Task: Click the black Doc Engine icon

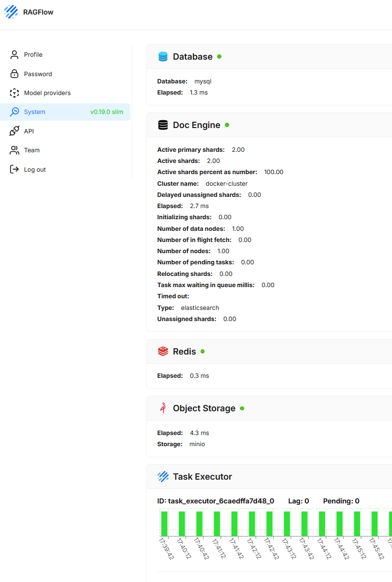Action: click(163, 125)
